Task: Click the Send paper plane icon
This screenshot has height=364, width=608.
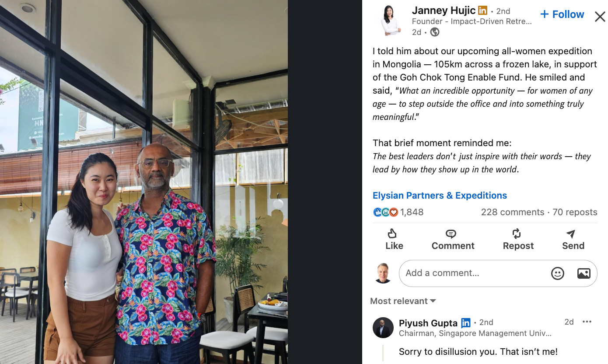Action: tap(571, 234)
